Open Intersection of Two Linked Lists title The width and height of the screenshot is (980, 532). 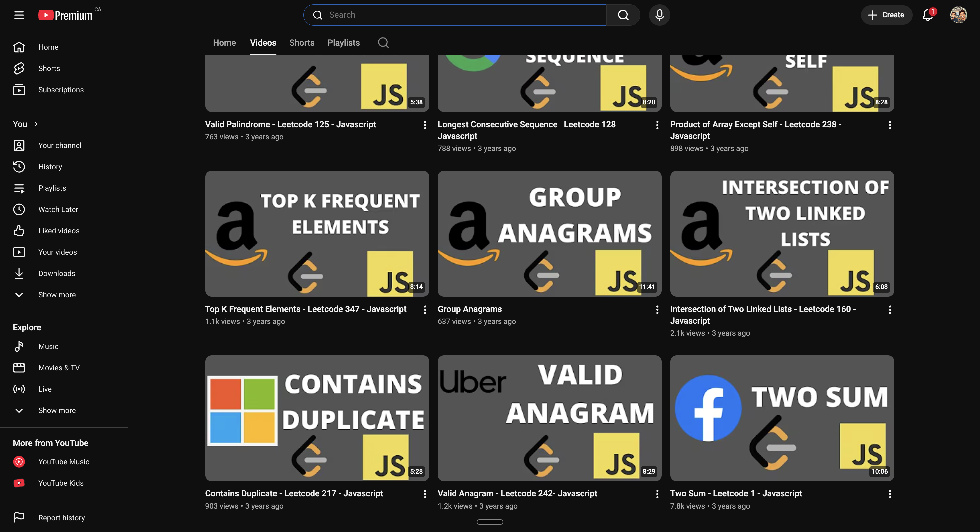click(763, 315)
